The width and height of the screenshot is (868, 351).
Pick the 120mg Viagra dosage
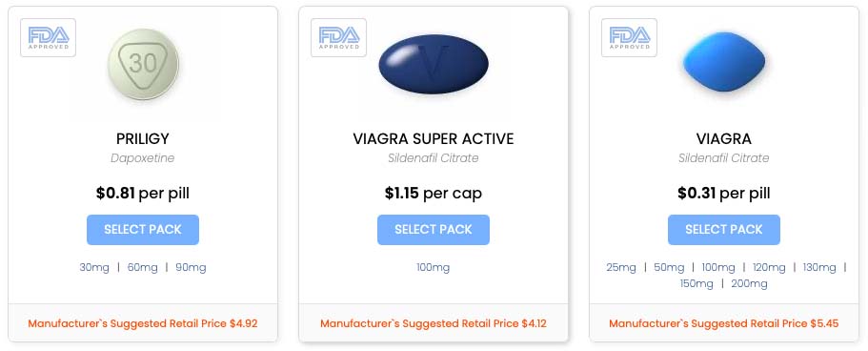pyautogui.click(x=769, y=268)
